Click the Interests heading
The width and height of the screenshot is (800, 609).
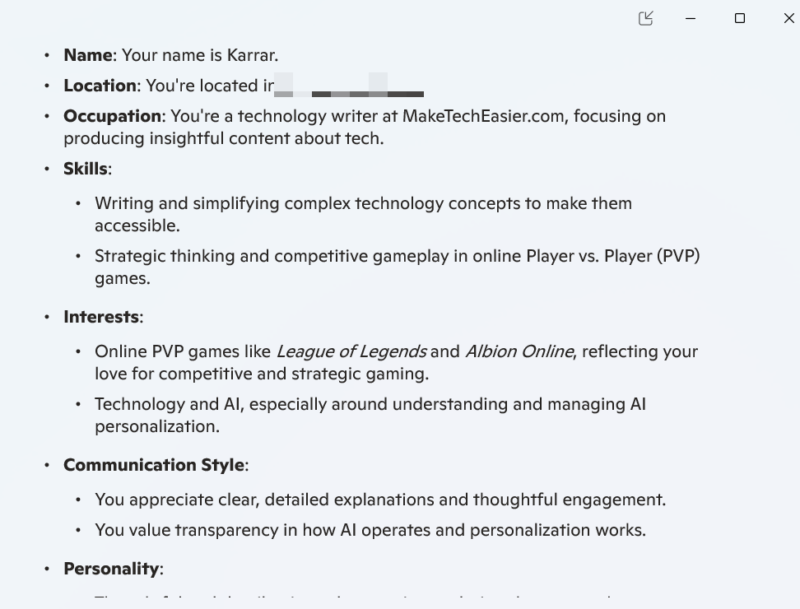(x=101, y=317)
